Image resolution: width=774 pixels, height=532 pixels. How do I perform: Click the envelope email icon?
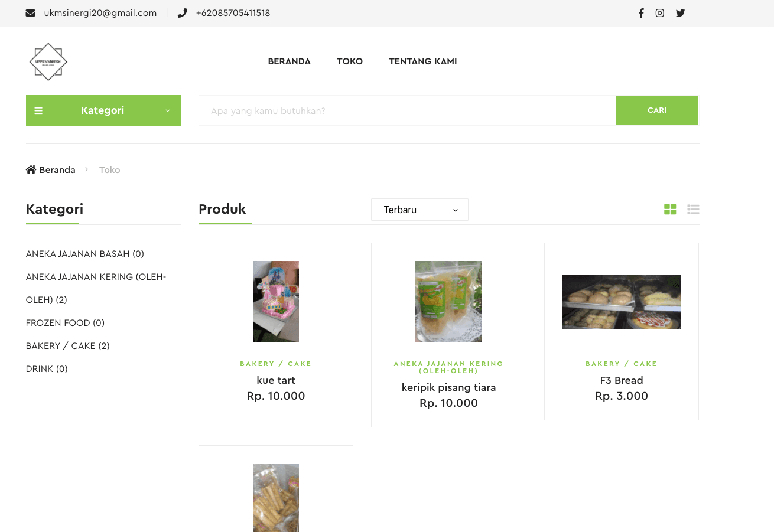[31, 13]
